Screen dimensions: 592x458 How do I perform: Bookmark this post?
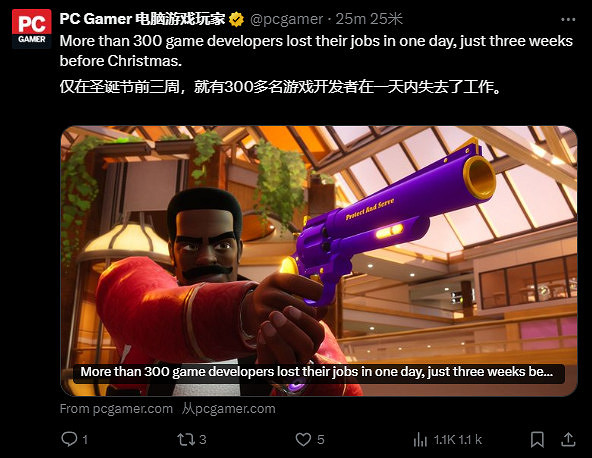(x=537, y=439)
